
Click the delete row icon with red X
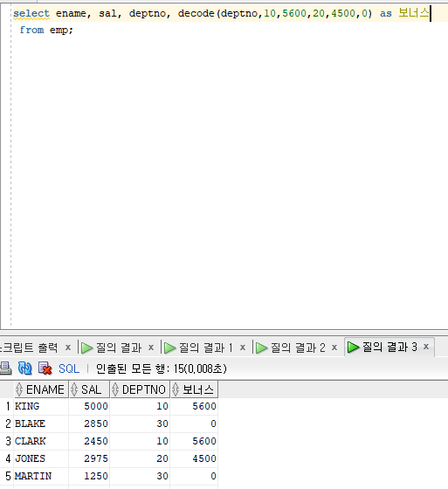click(x=45, y=368)
